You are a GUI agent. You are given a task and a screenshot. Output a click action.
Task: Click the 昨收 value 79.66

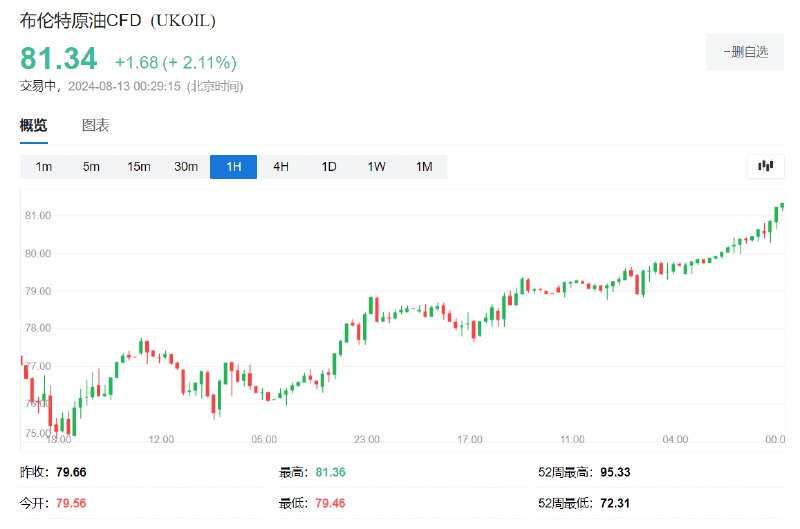coord(71,472)
